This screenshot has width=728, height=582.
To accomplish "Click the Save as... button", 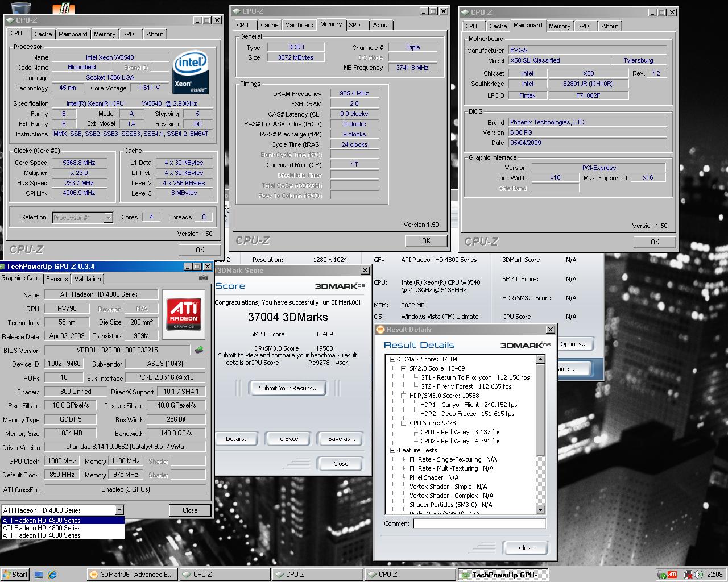I will [341, 439].
